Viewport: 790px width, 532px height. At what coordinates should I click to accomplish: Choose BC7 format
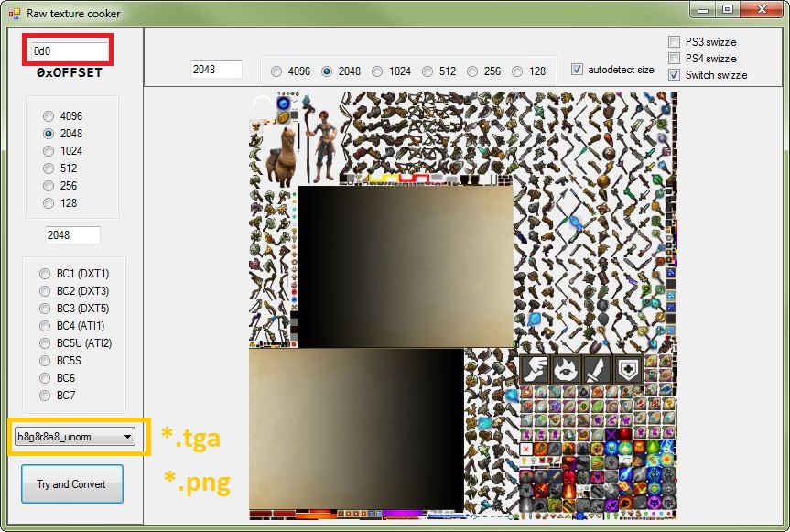(45, 396)
